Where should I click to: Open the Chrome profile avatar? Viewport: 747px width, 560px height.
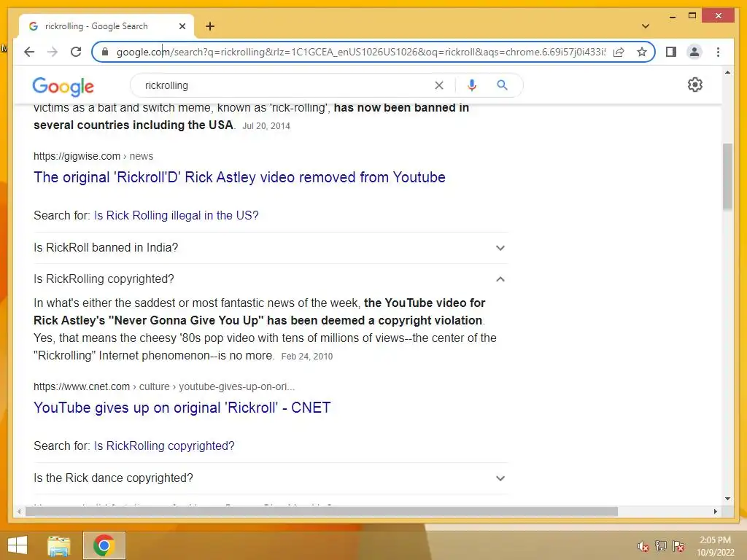694,52
